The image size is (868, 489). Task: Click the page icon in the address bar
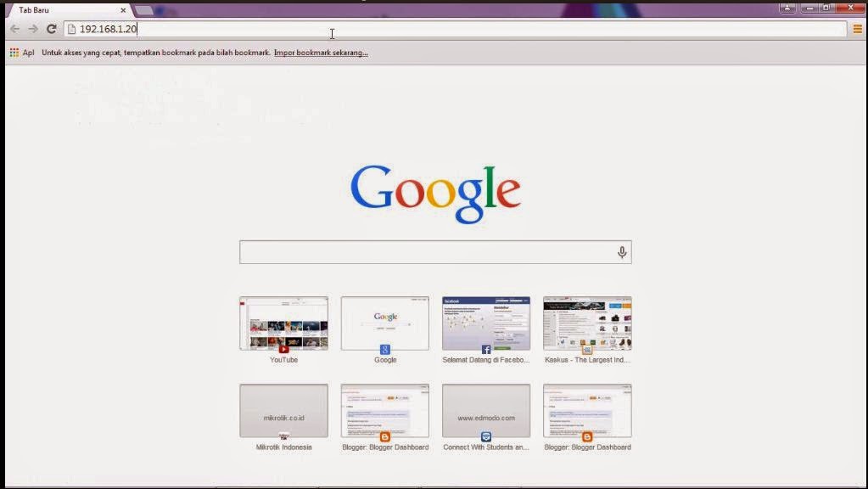click(x=72, y=29)
